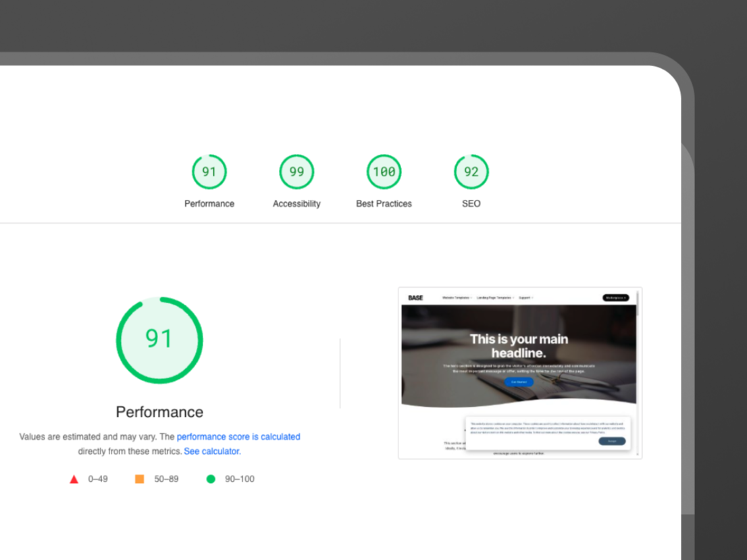Click the red triangle legend icon for 0–49
Viewport: 747px width, 560px height.
pyautogui.click(x=74, y=479)
